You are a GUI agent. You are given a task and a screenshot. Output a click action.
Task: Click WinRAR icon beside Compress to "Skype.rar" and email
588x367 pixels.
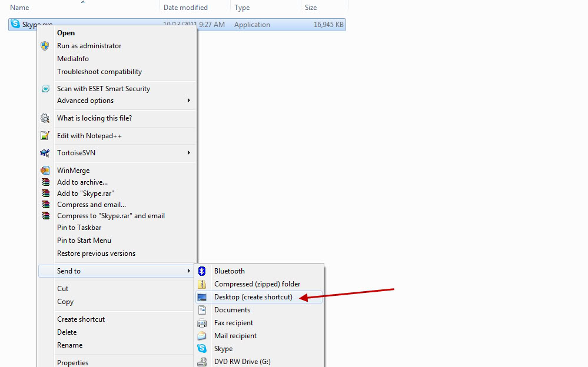[45, 215]
